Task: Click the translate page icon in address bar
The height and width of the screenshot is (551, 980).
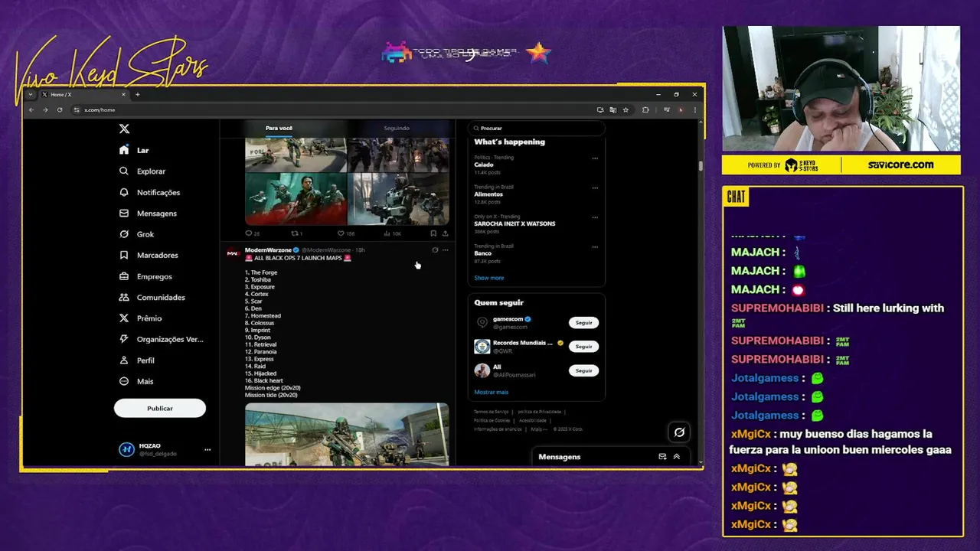Action: click(612, 109)
